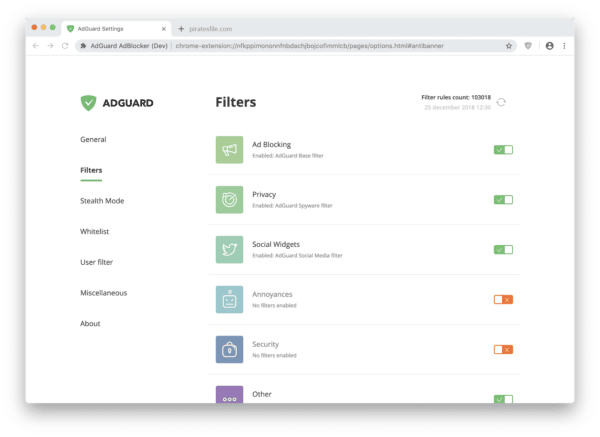Click 'Enabled: AdGuard Spyware filter' text
600x437 pixels.
coord(292,205)
